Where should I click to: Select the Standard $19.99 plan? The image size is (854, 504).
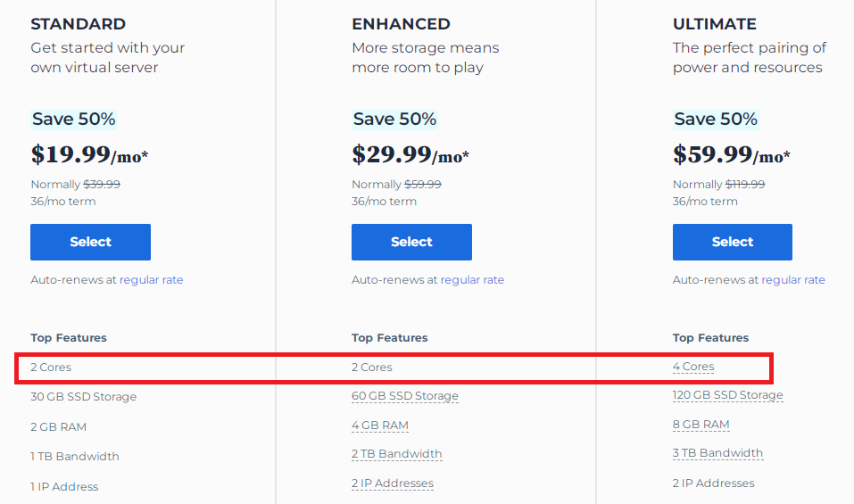tap(90, 242)
